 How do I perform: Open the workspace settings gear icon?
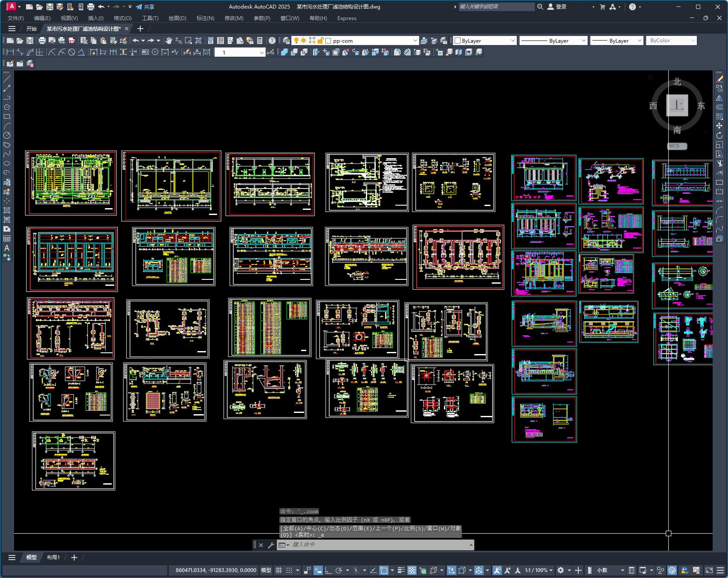560,570
